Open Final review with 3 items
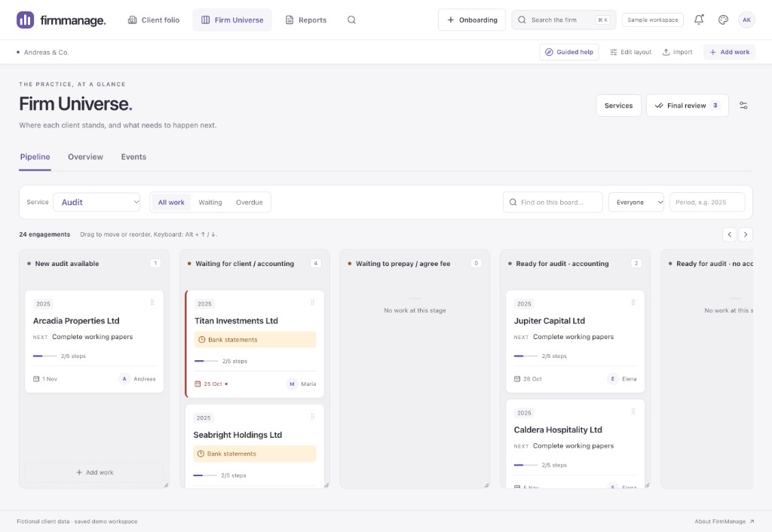The image size is (772, 532). [x=688, y=105]
